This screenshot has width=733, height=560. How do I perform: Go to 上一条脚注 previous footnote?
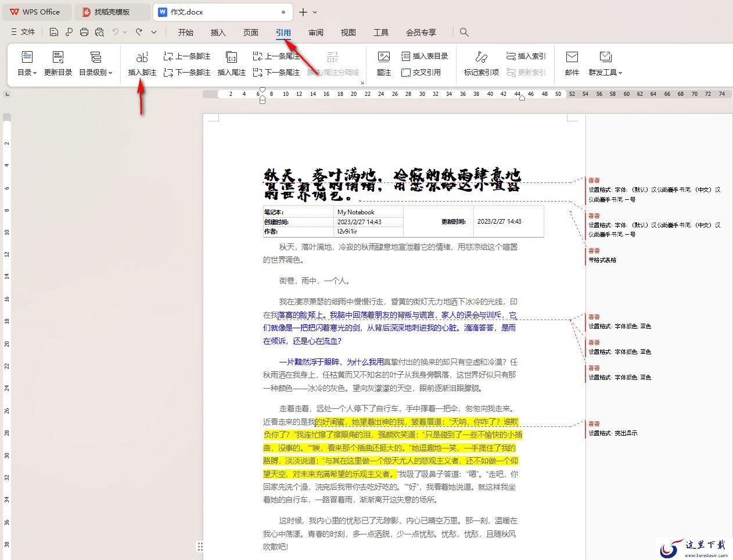[187, 56]
